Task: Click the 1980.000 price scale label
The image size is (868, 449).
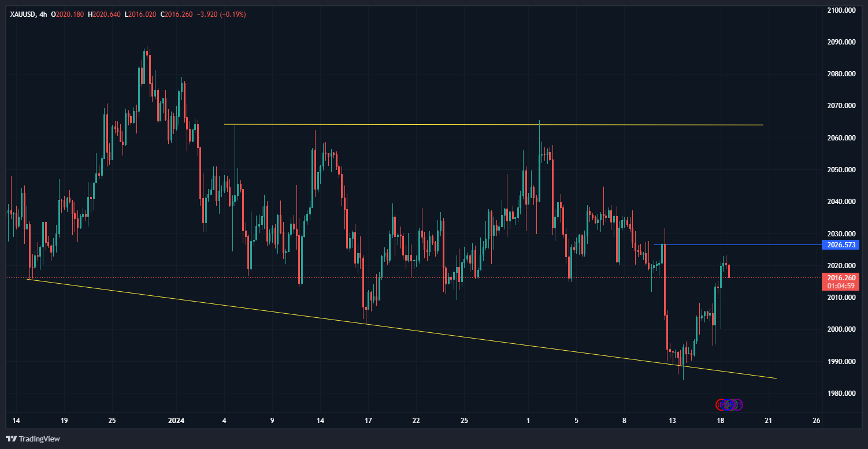Action: click(x=840, y=394)
